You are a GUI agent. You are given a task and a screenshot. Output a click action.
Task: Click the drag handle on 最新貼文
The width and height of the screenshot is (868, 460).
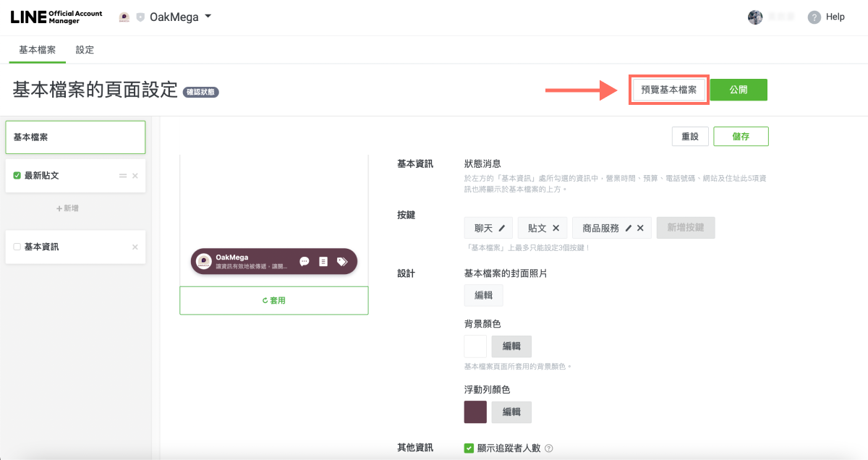coord(123,176)
